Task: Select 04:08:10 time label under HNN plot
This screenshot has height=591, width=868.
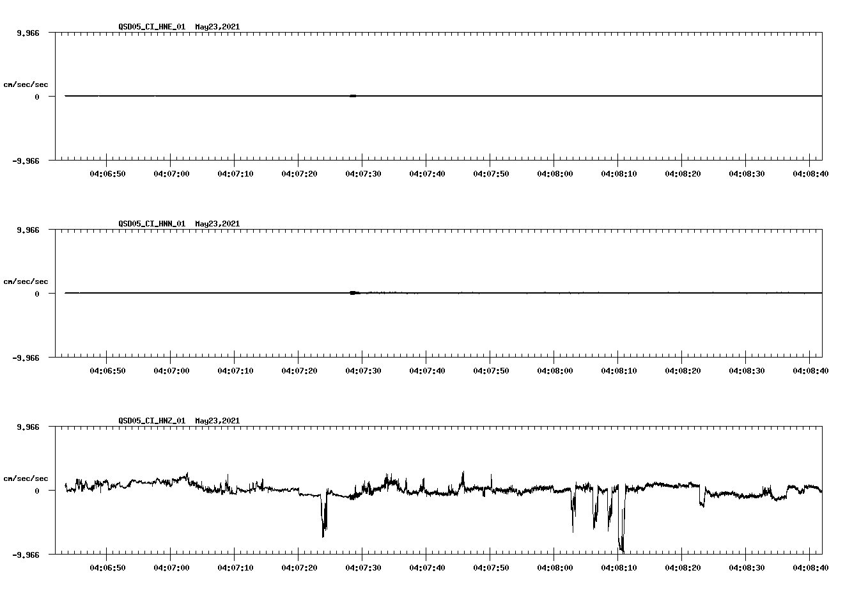Action: (x=619, y=371)
